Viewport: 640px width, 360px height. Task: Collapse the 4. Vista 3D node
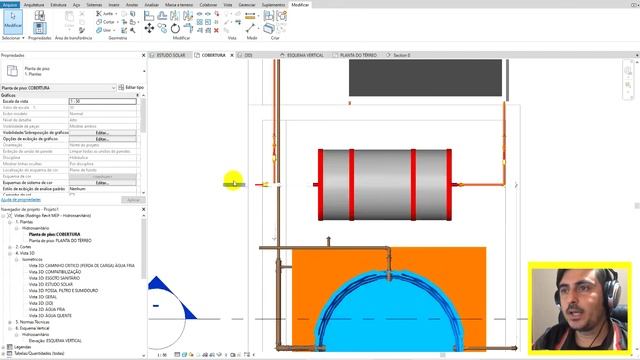[x=10, y=253]
